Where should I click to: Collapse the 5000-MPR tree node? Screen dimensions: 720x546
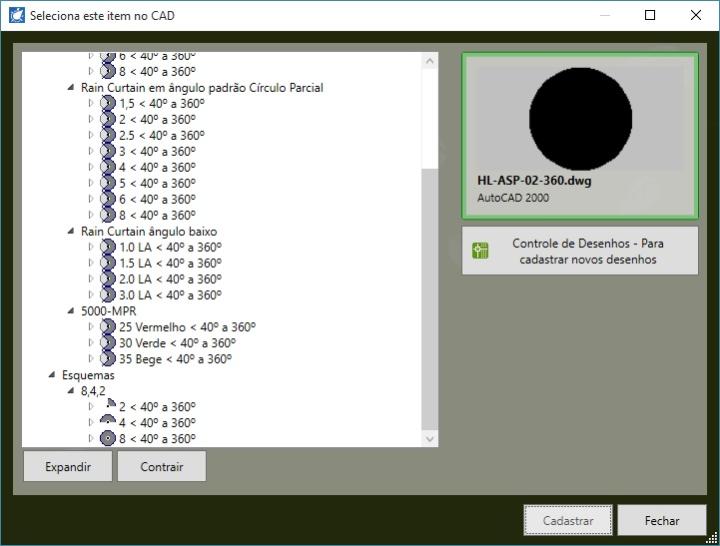point(71,311)
